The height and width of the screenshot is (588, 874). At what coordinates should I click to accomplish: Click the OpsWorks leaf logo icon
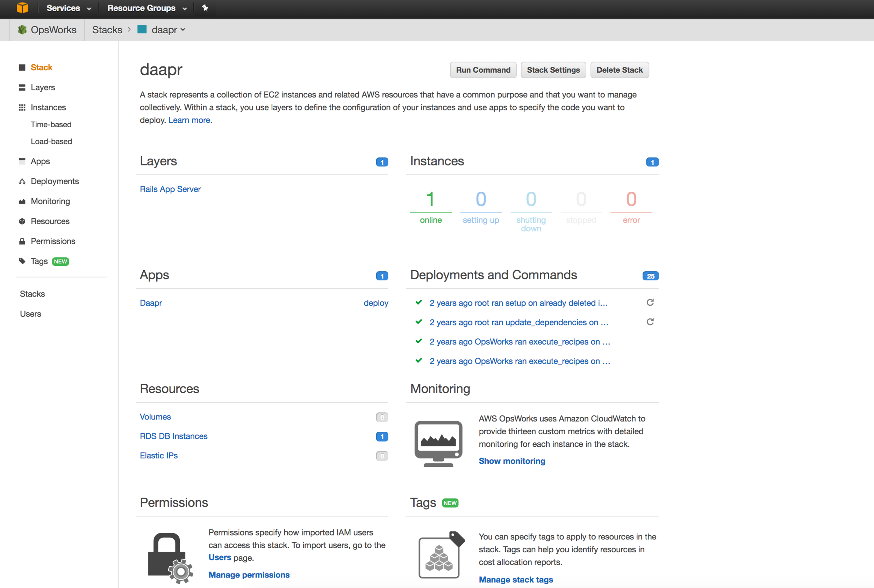(22, 30)
